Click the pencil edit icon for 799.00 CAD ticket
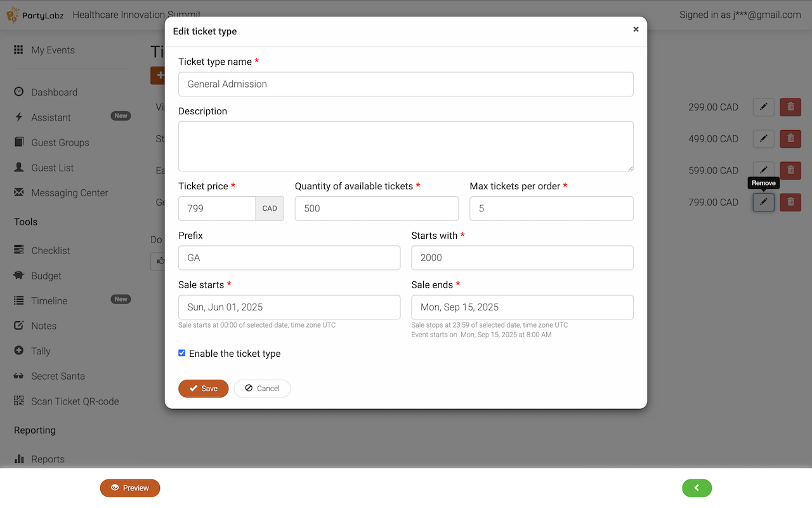812x508 pixels. 763,203
